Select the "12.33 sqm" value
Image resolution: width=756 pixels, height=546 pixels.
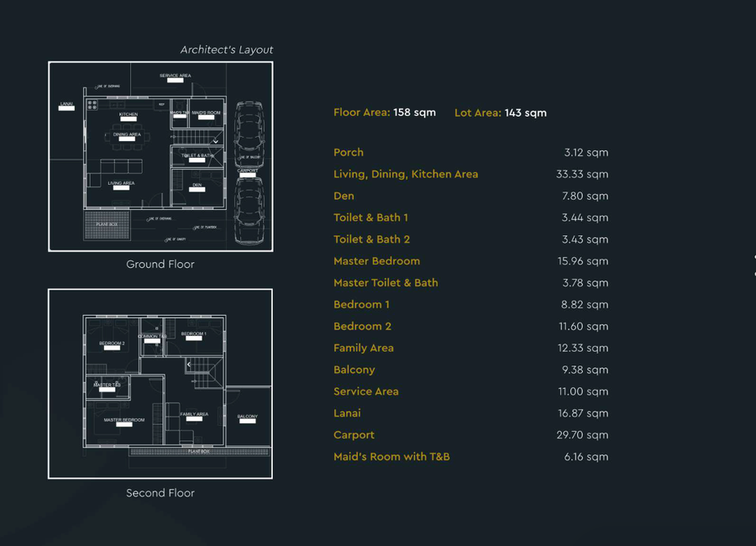(584, 348)
